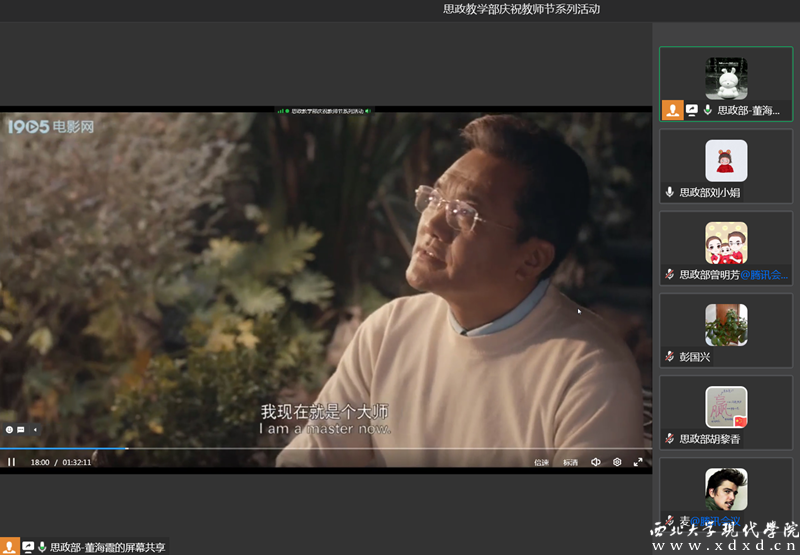The height and width of the screenshot is (555, 800).
Task: Select the 思政部胡黎香 avatar
Action: click(x=727, y=407)
